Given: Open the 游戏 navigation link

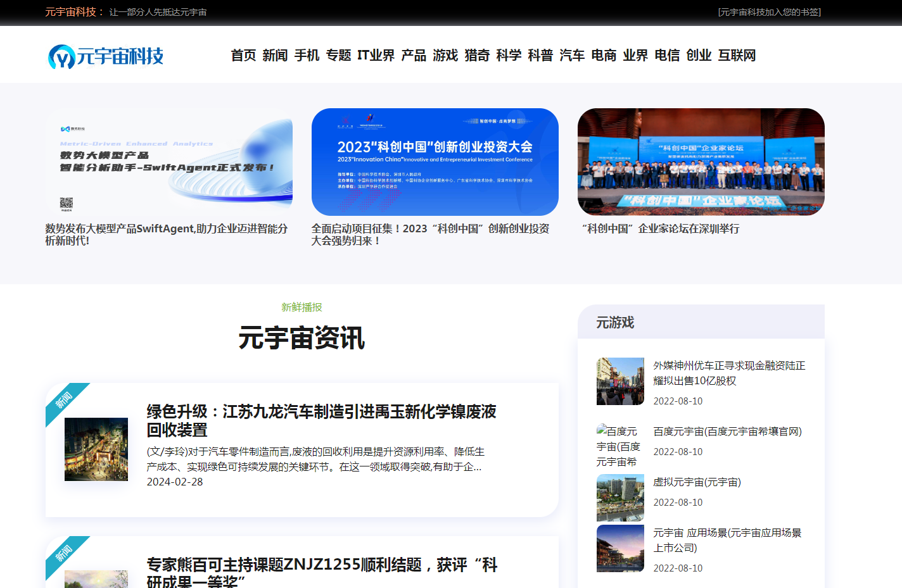Looking at the screenshot, I should (x=445, y=56).
